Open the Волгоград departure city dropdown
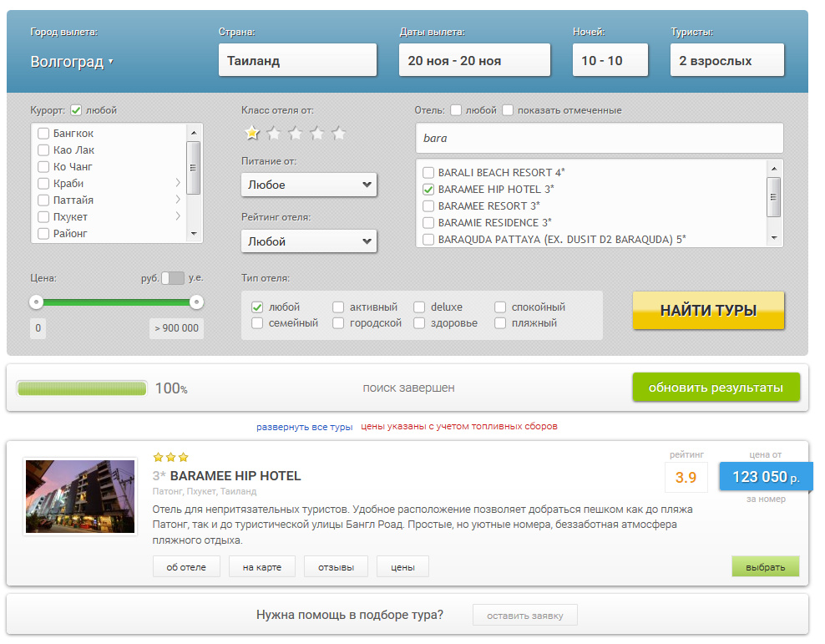Viewport: 825px width, 644px height. click(x=72, y=62)
